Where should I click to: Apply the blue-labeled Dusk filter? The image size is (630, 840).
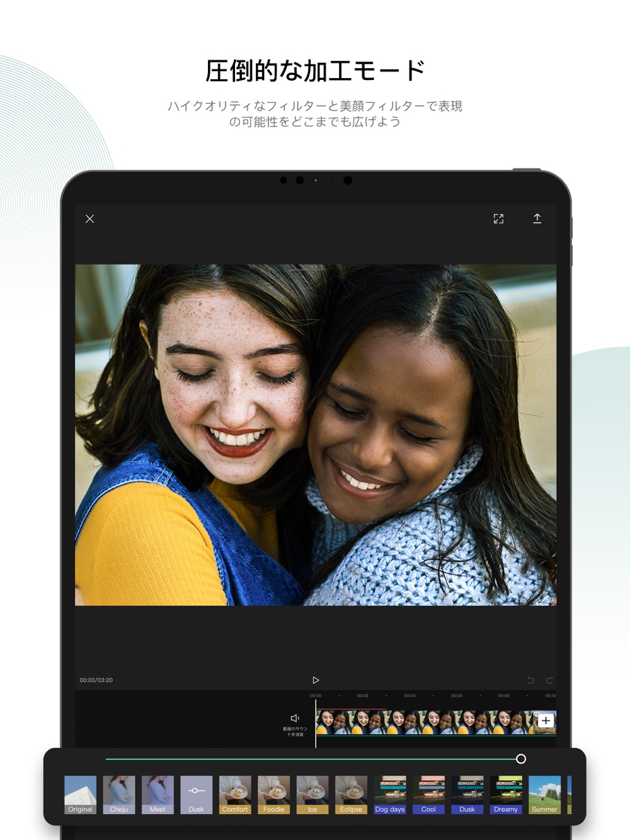point(467,795)
